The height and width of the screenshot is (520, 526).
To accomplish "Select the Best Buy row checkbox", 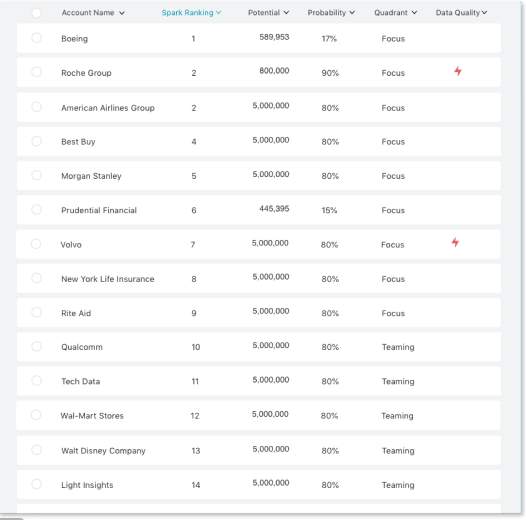I will [37, 141].
